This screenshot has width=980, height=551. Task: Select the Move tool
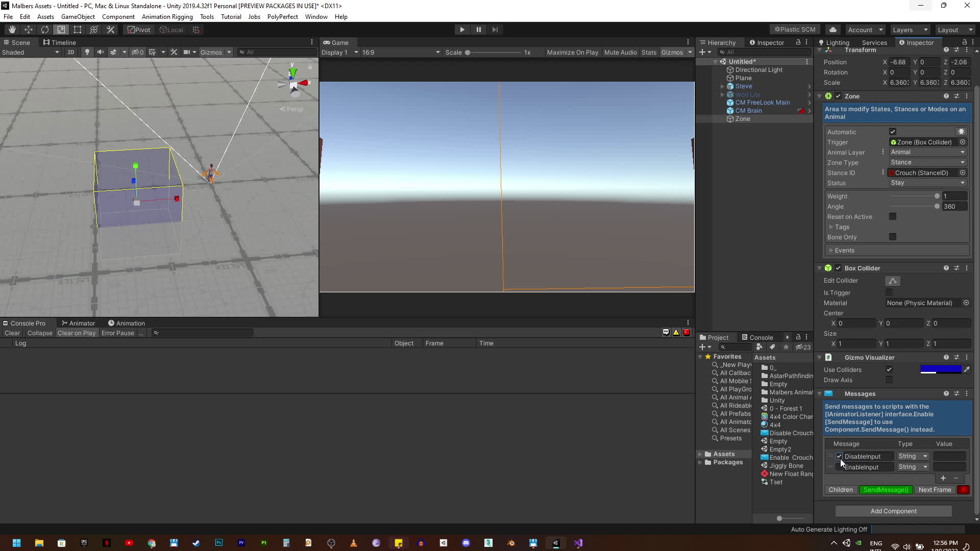[28, 30]
